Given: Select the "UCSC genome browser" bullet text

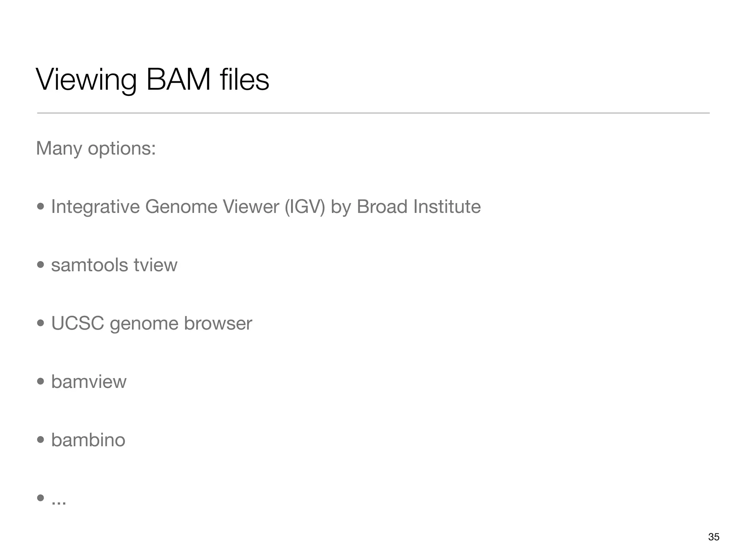Looking at the screenshot, I should click(151, 323).
